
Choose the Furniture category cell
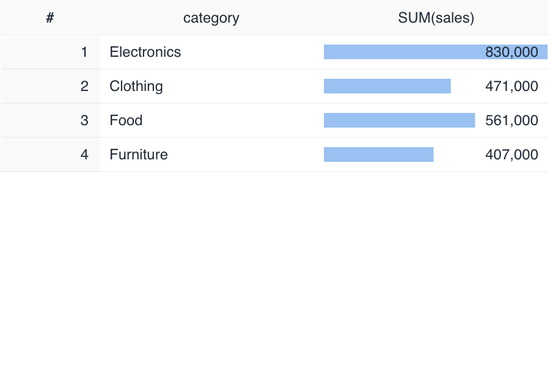(x=139, y=155)
